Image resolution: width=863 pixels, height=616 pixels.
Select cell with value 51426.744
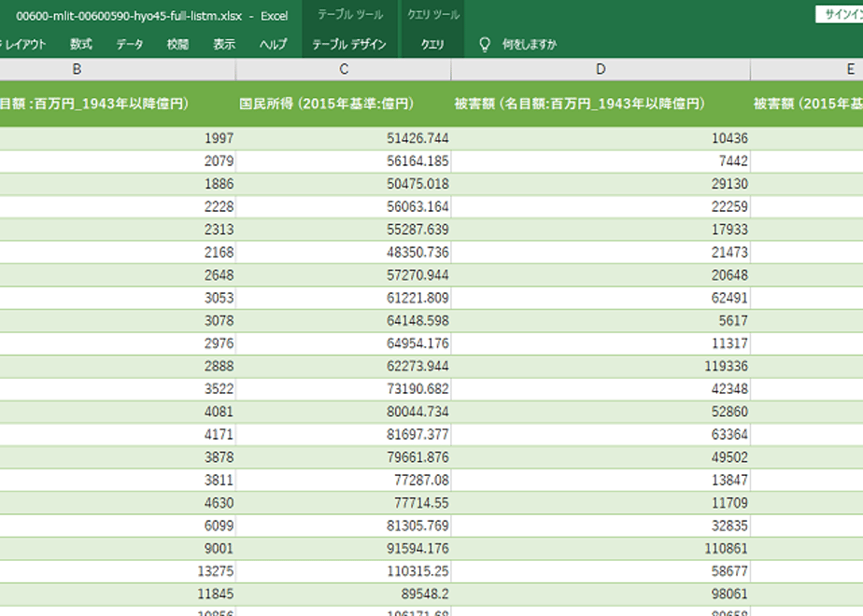click(x=344, y=138)
